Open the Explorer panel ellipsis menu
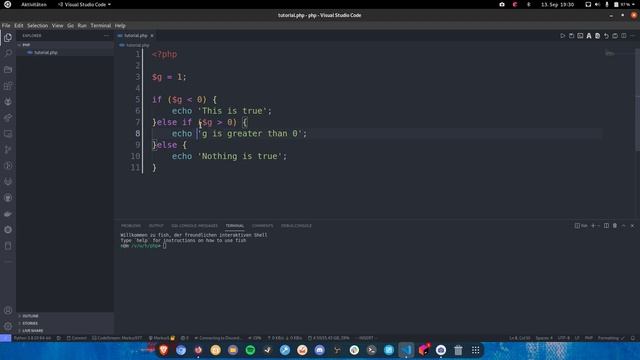Screen dimensions: 640x360 (x=107, y=36)
